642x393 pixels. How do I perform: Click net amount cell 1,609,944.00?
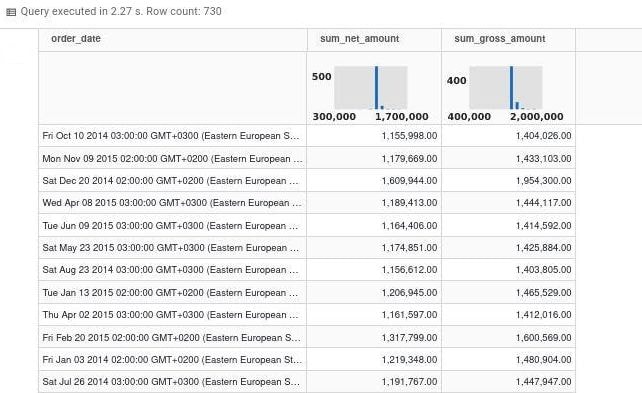coord(374,181)
